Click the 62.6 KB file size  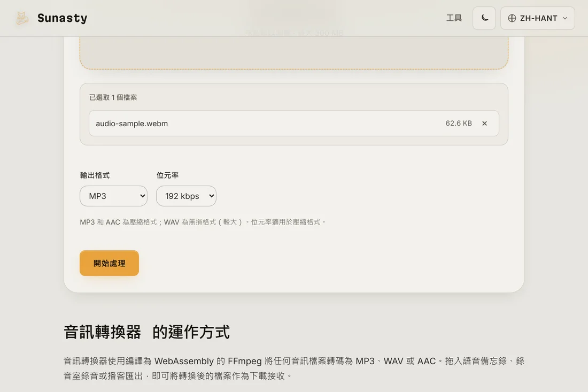459,124
